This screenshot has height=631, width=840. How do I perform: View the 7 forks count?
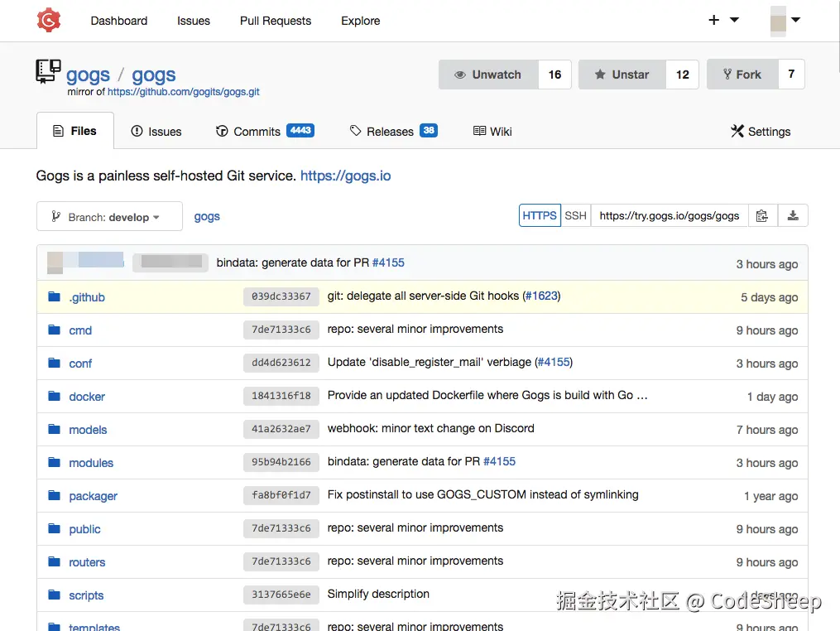[791, 75]
